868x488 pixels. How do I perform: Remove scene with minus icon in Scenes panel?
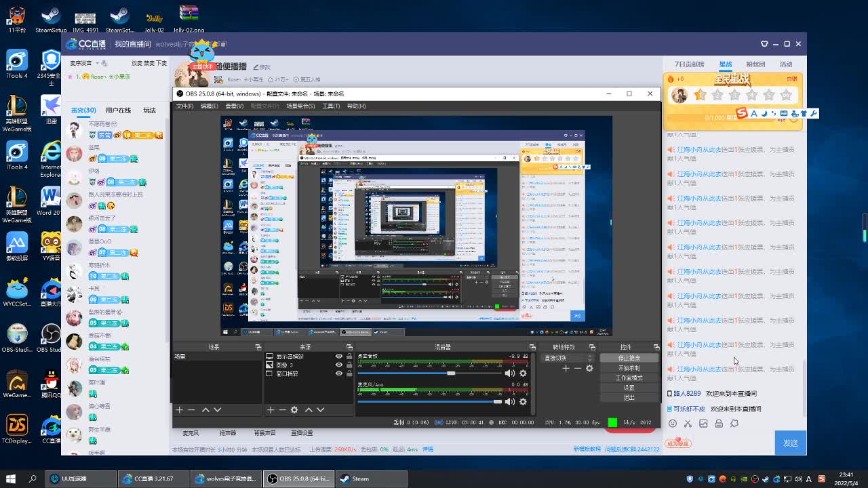[x=191, y=409]
